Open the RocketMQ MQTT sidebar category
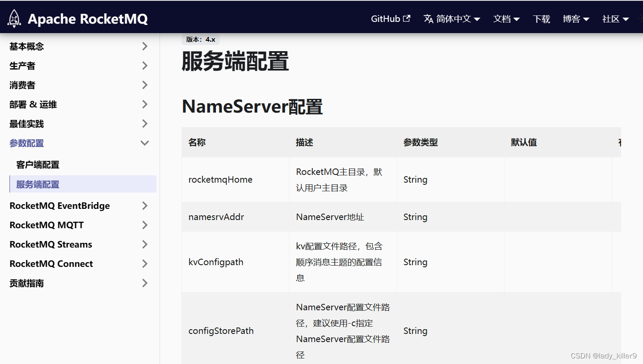The height and width of the screenshot is (364, 643). (x=46, y=225)
